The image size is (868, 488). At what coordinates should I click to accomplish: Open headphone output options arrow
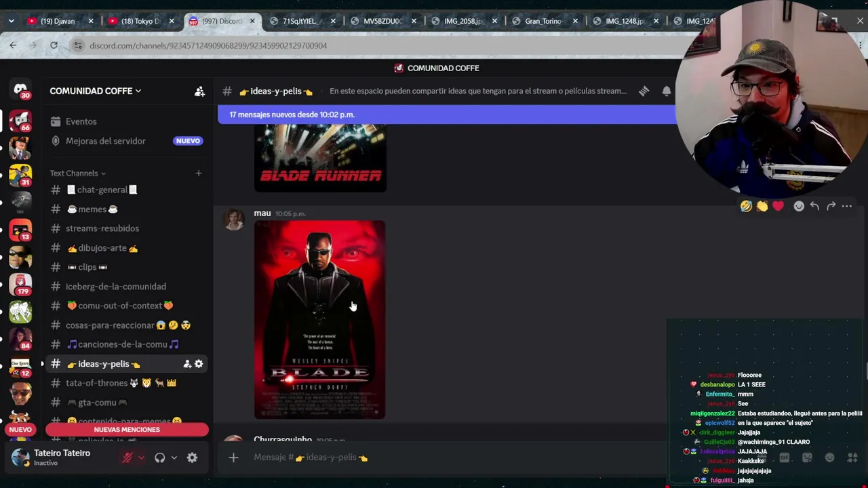pyautogui.click(x=174, y=457)
